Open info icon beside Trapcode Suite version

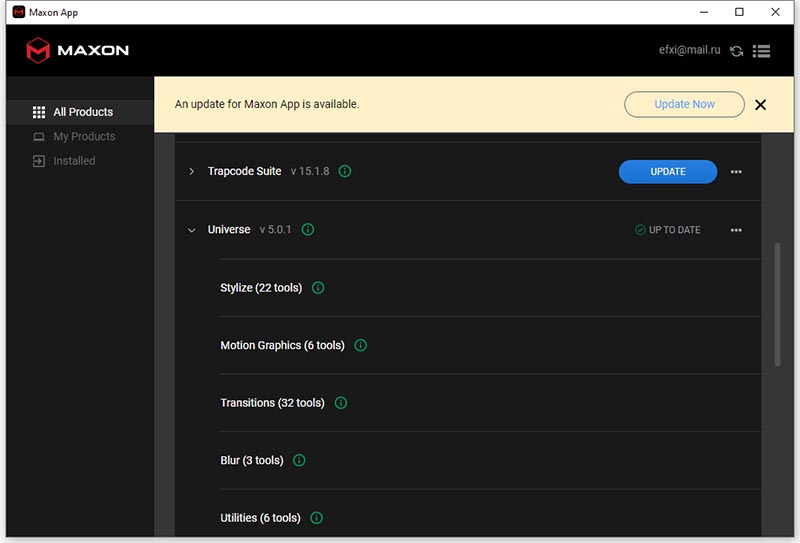coord(345,171)
